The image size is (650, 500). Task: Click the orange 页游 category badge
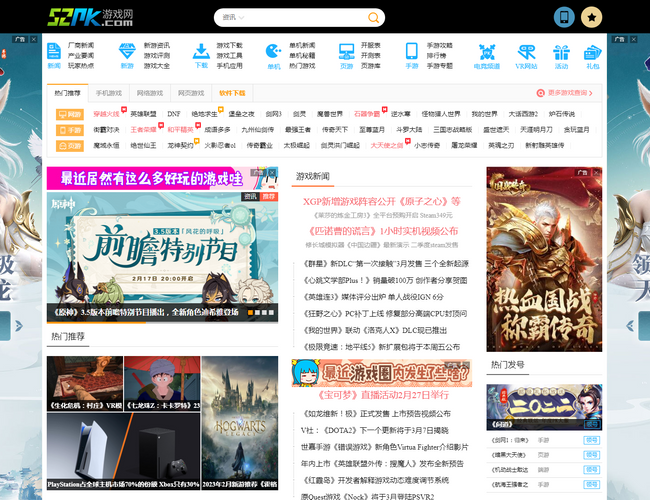coord(70,146)
